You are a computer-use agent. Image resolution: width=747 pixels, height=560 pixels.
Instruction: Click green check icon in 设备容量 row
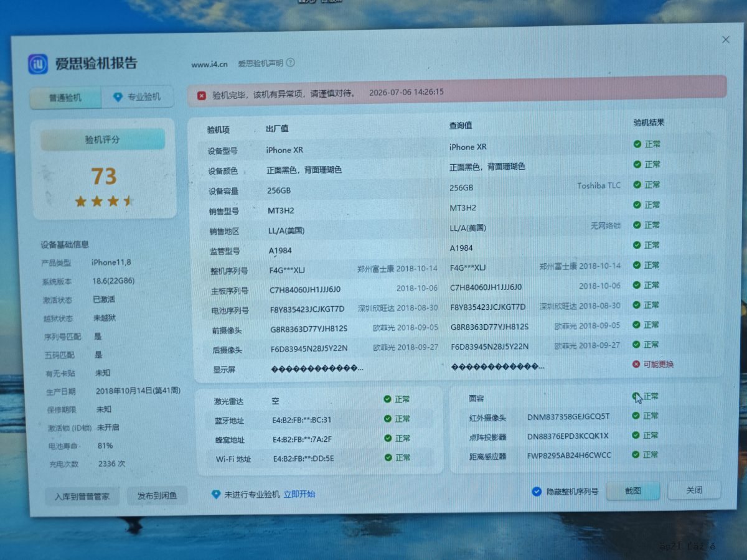click(637, 185)
